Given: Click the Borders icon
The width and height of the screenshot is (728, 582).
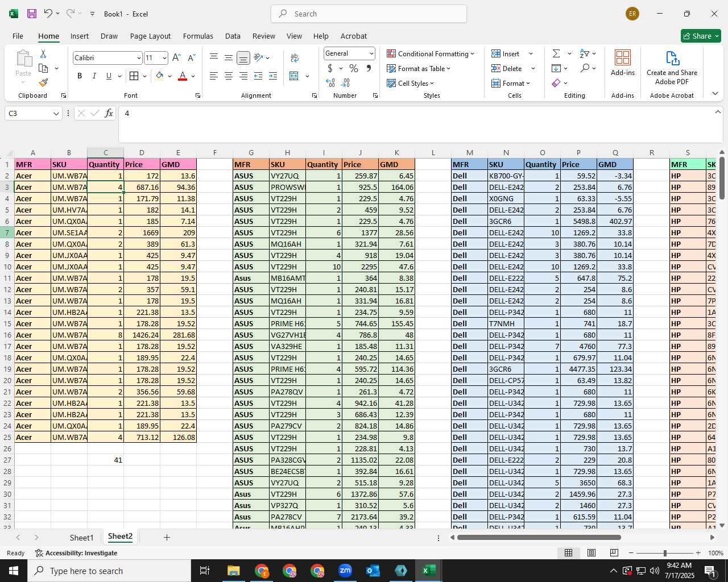Looking at the screenshot, I should tap(134, 76).
